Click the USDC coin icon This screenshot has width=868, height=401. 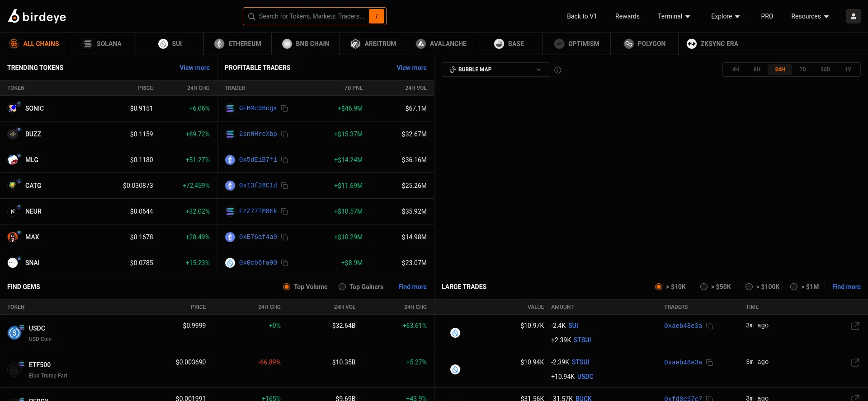(15, 333)
